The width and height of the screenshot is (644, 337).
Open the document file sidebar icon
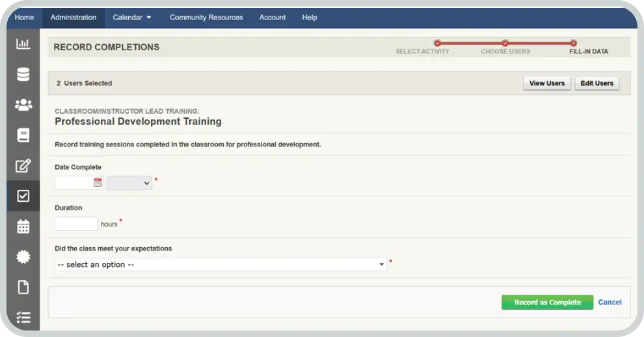pyautogui.click(x=23, y=287)
